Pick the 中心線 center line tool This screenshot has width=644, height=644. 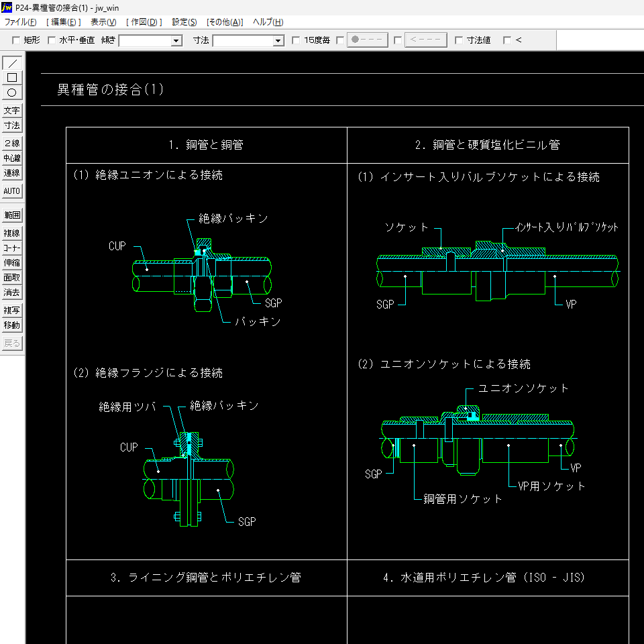(12, 158)
